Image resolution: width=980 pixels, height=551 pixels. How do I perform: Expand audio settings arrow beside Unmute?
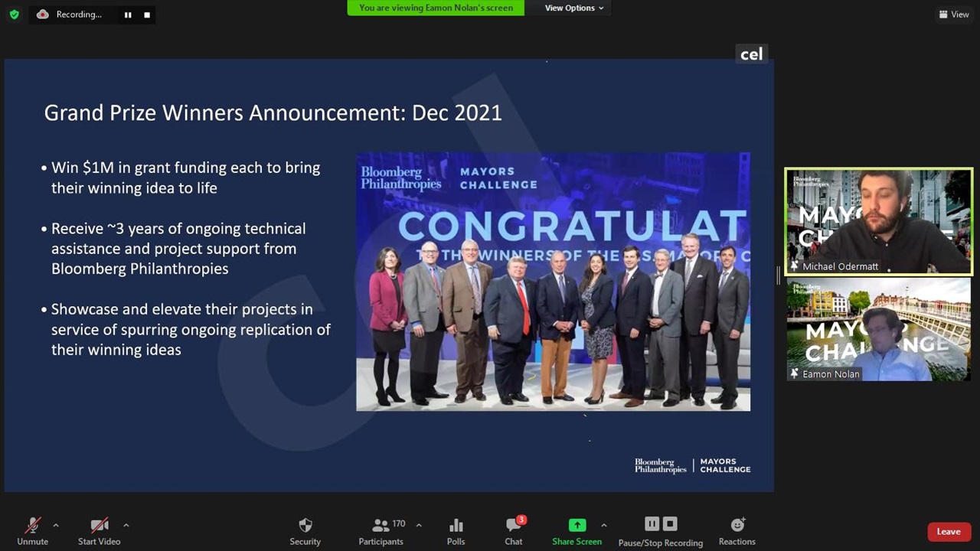pyautogui.click(x=56, y=525)
